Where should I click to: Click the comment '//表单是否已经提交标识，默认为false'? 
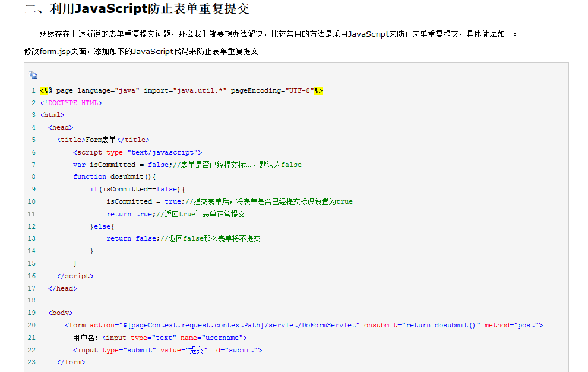[x=237, y=165]
